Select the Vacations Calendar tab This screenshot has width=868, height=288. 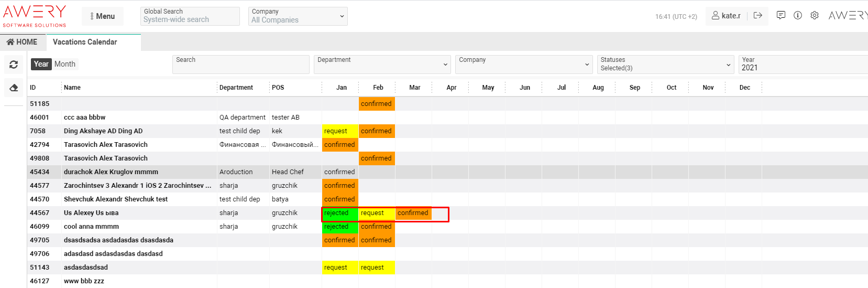[85, 42]
